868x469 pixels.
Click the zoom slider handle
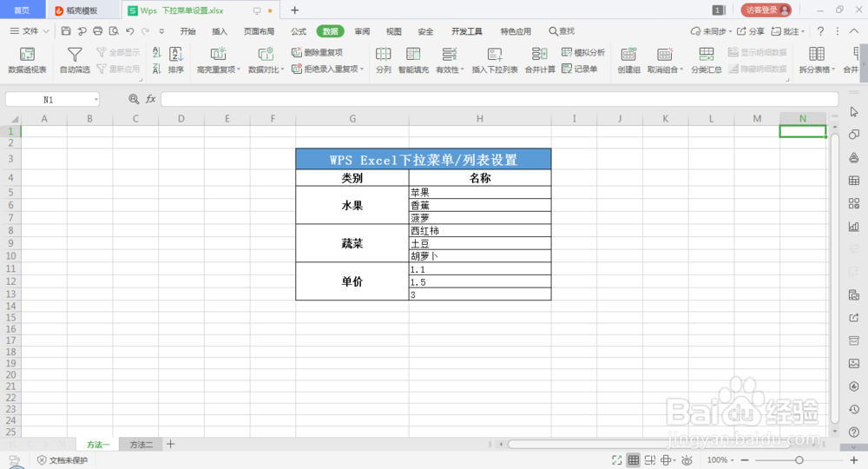(x=799, y=459)
